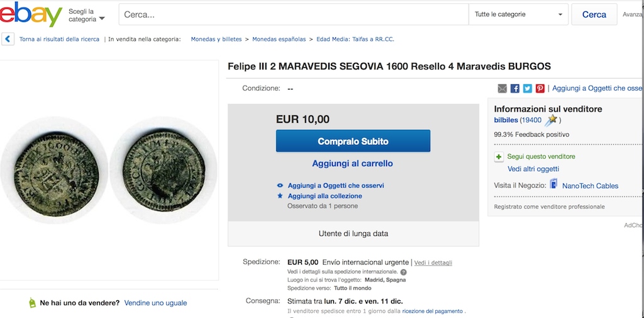Click 'Vedi i dettagli' shipping link

[433, 263]
